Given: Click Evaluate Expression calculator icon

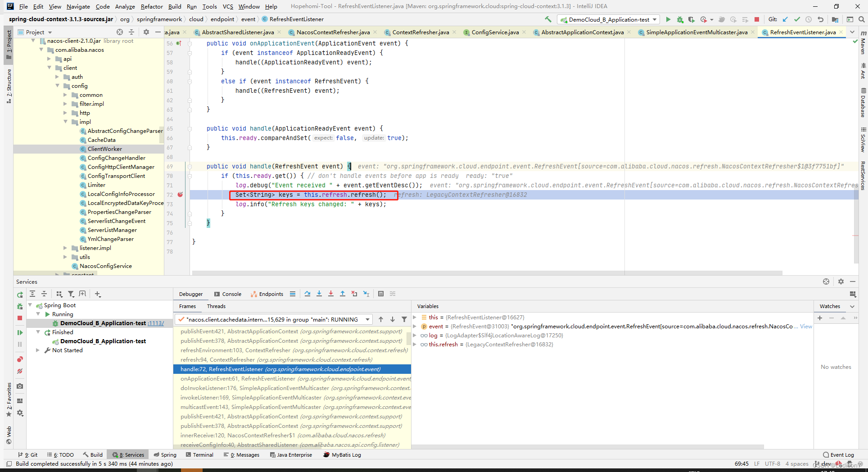Looking at the screenshot, I should tap(381, 294).
